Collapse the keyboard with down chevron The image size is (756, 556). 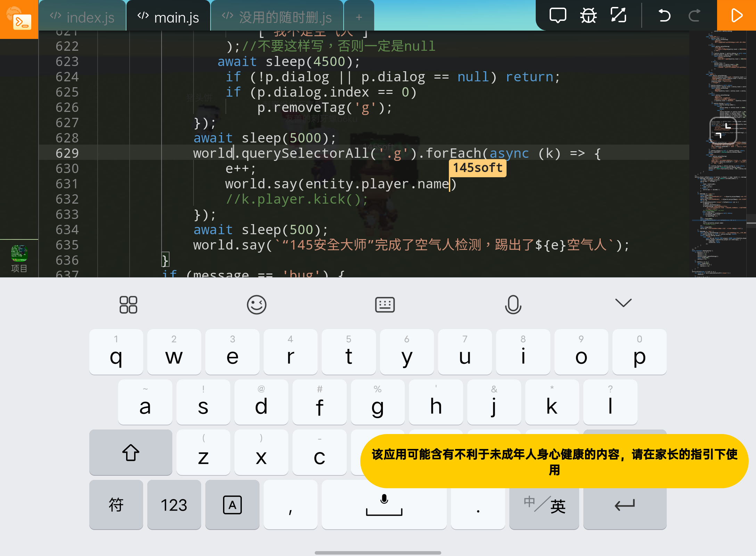pos(623,303)
